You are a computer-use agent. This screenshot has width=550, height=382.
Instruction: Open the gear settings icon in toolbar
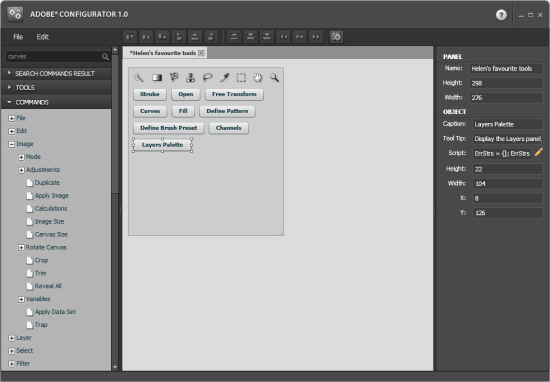click(336, 36)
